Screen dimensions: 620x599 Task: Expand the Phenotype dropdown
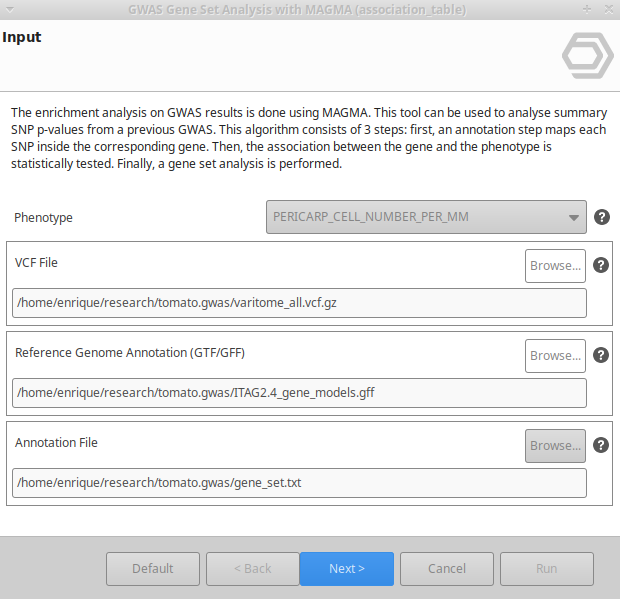click(x=426, y=217)
